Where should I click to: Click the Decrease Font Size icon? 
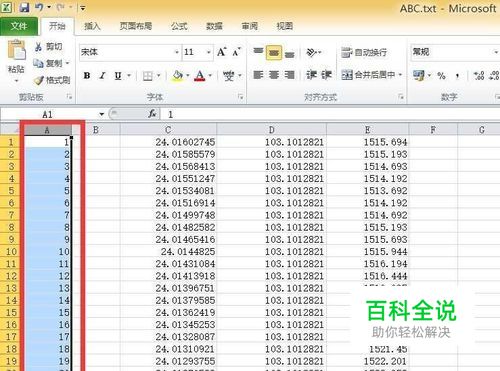[236, 52]
